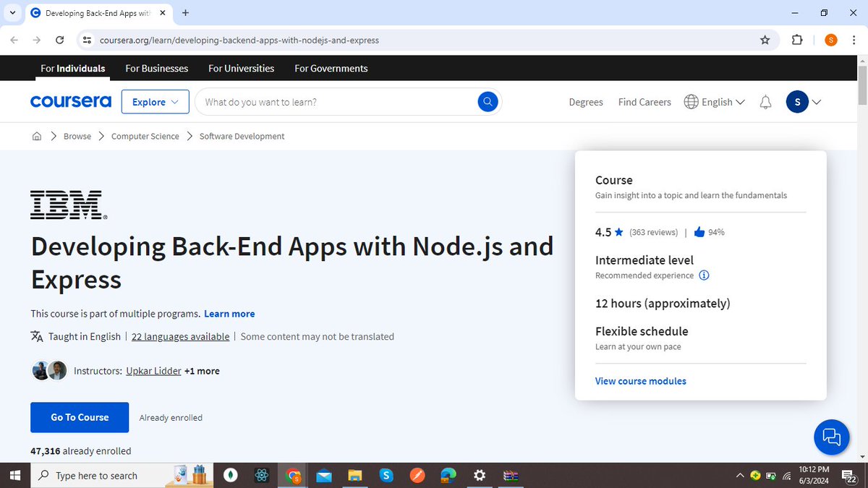Image resolution: width=868 pixels, height=488 pixels.
Task: Switch to For Individuals tab
Action: point(72,68)
